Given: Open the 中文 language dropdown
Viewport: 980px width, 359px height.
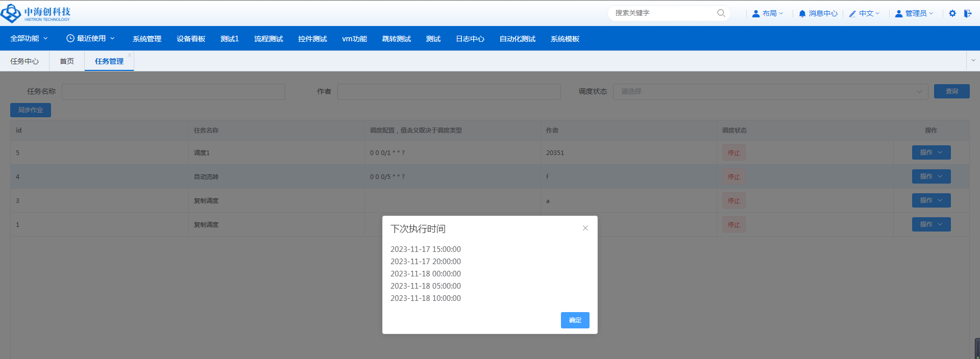Looking at the screenshot, I should coord(864,14).
